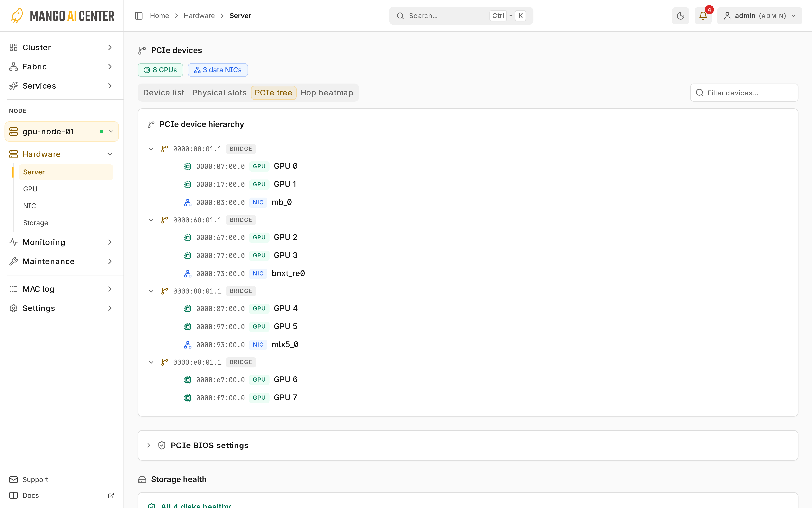Collapse the Hardware sidebar section
812x508 pixels.
62,154
